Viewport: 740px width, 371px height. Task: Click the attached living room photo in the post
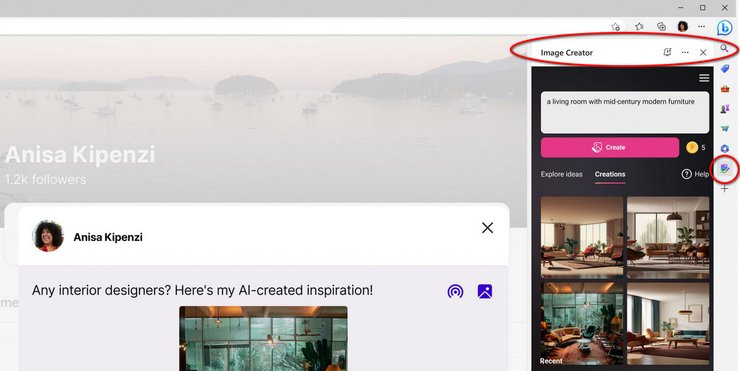pos(263,338)
